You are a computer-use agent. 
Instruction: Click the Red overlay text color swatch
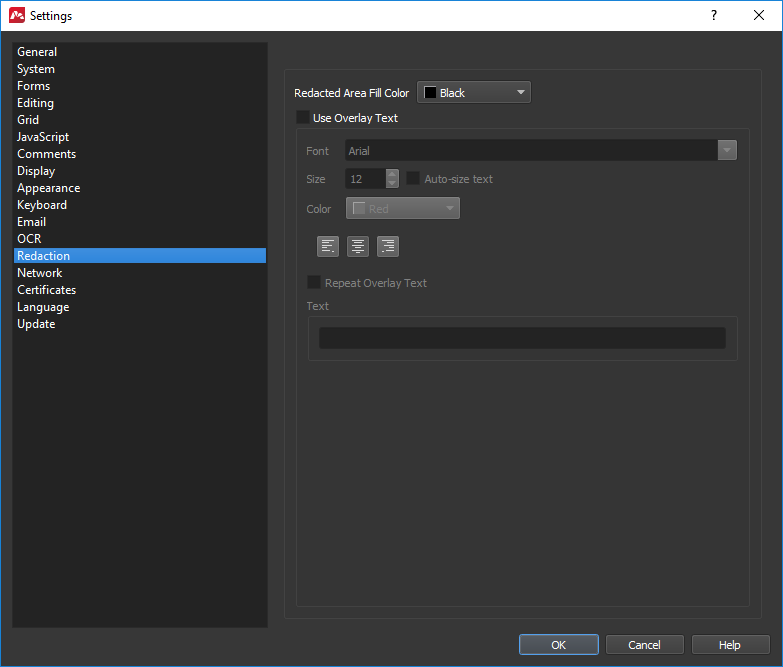pos(359,208)
